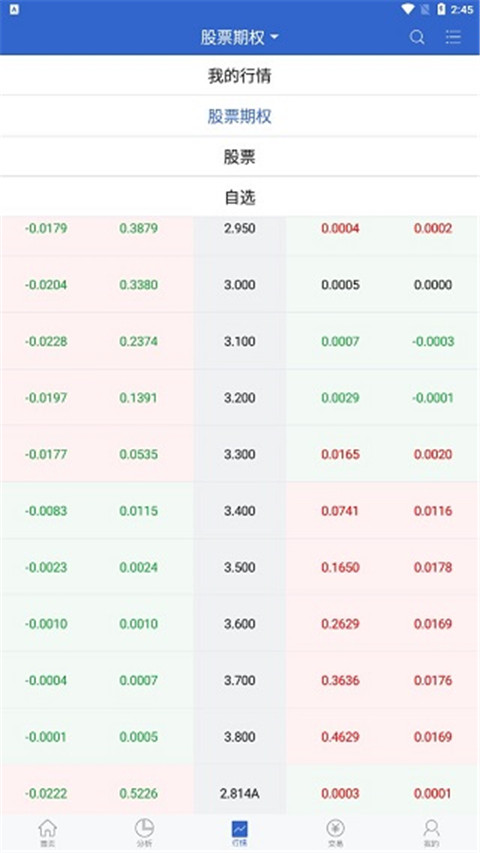Select the 3.800 strike price cell
This screenshot has height=853, width=480.
click(x=239, y=737)
